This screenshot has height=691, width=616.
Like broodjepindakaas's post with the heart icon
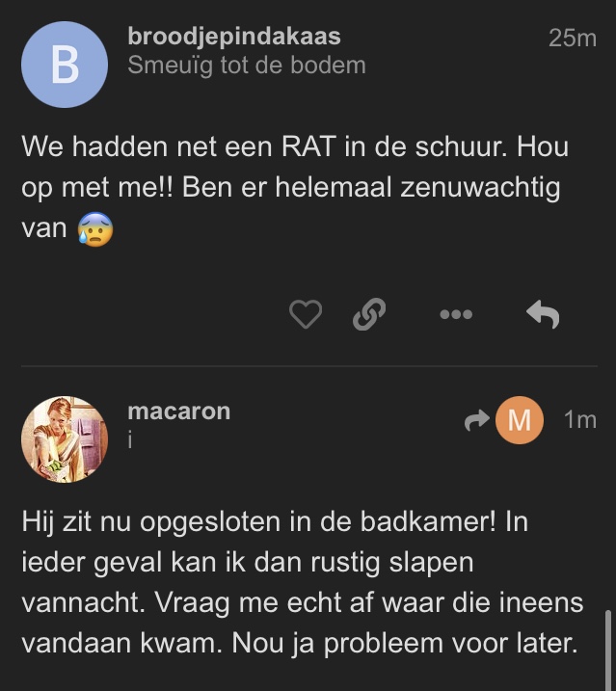pyautogui.click(x=306, y=314)
